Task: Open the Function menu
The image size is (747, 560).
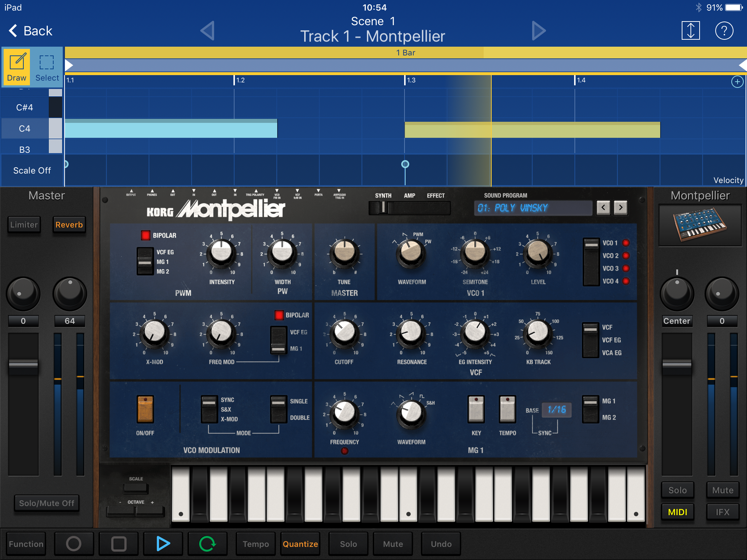Action: [x=26, y=544]
